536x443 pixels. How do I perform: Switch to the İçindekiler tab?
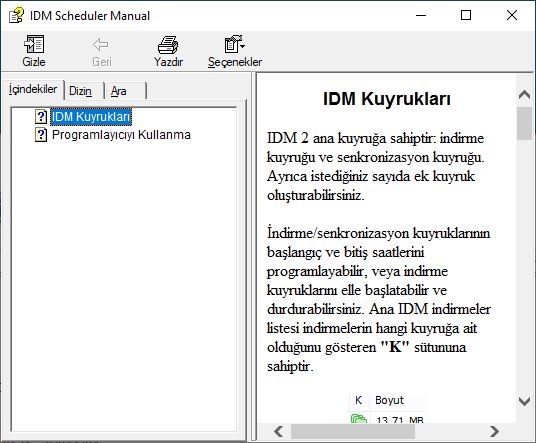tap(33, 89)
